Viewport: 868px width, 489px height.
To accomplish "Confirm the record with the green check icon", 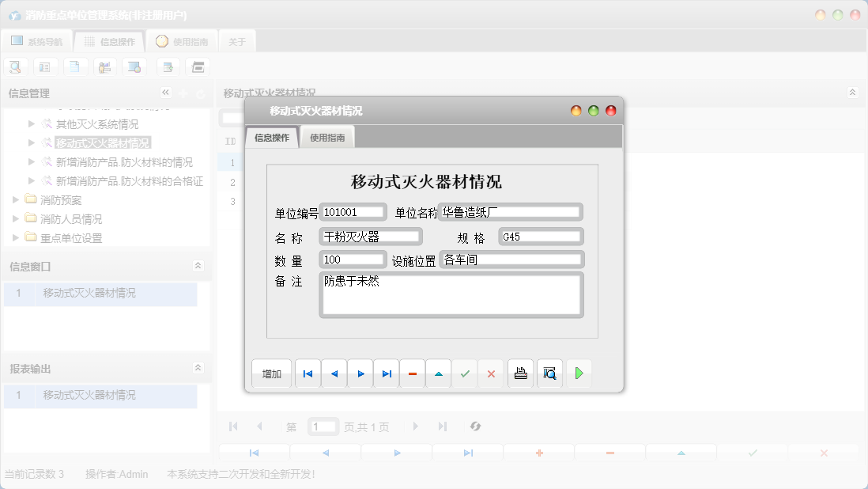I will [x=465, y=373].
